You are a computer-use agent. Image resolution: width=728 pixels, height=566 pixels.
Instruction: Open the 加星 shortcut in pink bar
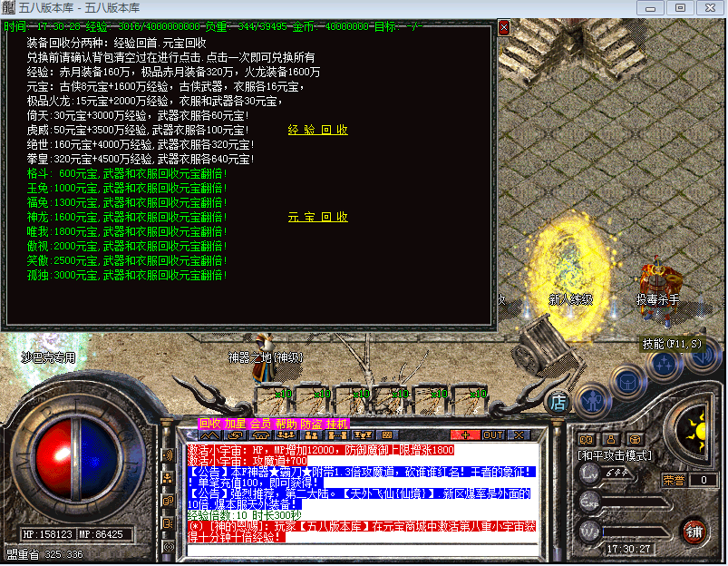point(236,424)
